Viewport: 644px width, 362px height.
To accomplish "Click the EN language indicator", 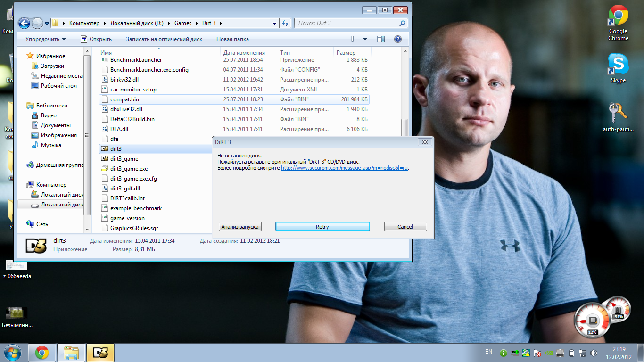I will point(488,352).
